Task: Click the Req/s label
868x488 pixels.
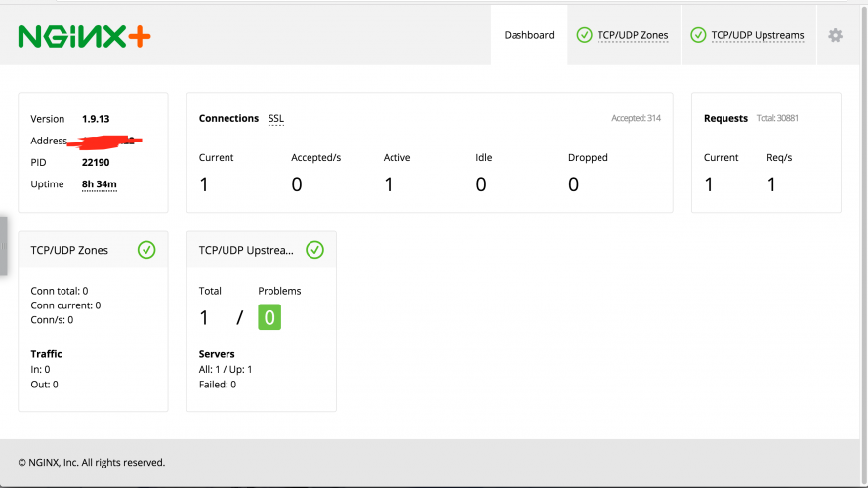Action: click(x=779, y=158)
